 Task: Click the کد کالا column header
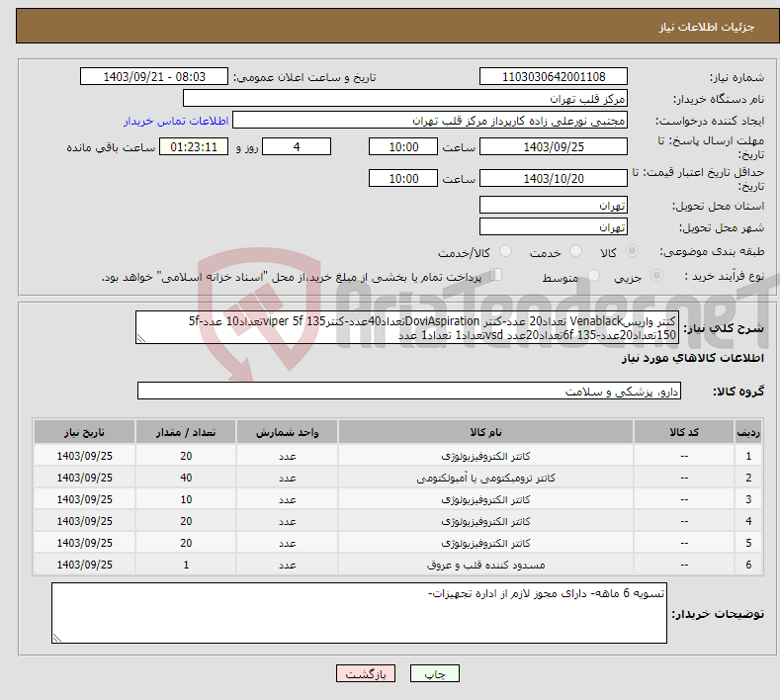tap(684, 432)
